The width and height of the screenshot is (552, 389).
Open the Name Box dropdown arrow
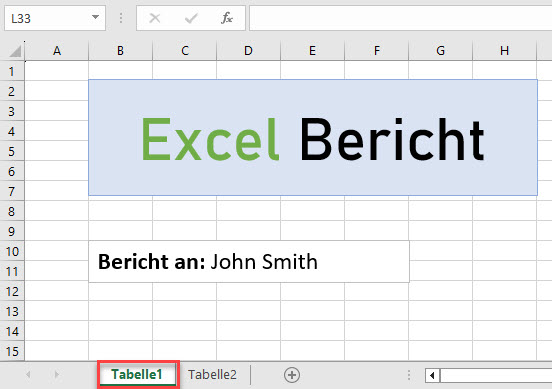click(95, 17)
